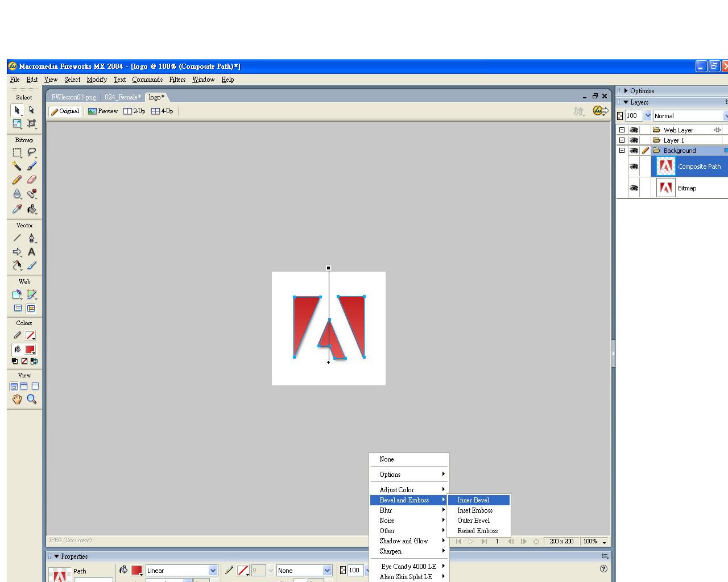Open fill color swatch in Tools panel
Viewport: 728px width, 582px height.
pos(30,350)
